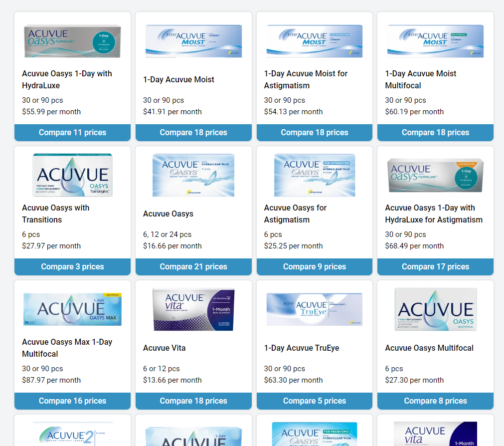Open Acuvue Oasys HydraClear Plus box image

tap(193, 175)
